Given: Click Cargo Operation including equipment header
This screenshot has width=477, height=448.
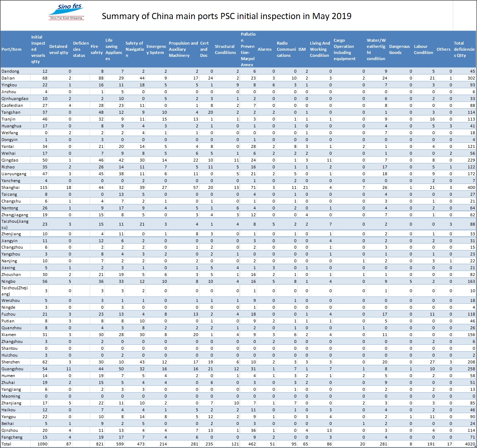Looking at the screenshot, I should (345, 49).
